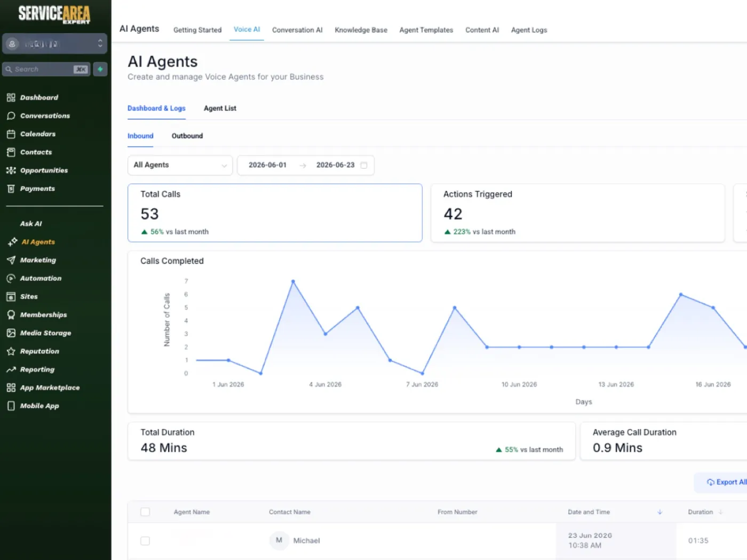
Task: Click the chart peak point near 2 Jun
Action: pos(293,281)
